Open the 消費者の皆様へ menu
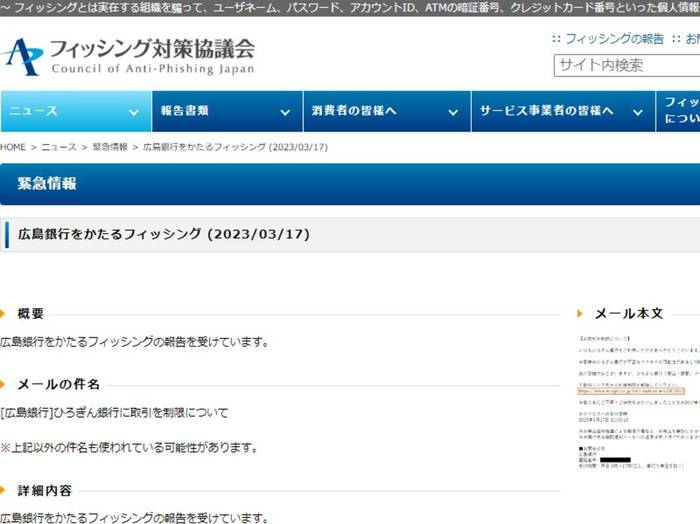The height and width of the screenshot is (524, 700). click(387, 111)
